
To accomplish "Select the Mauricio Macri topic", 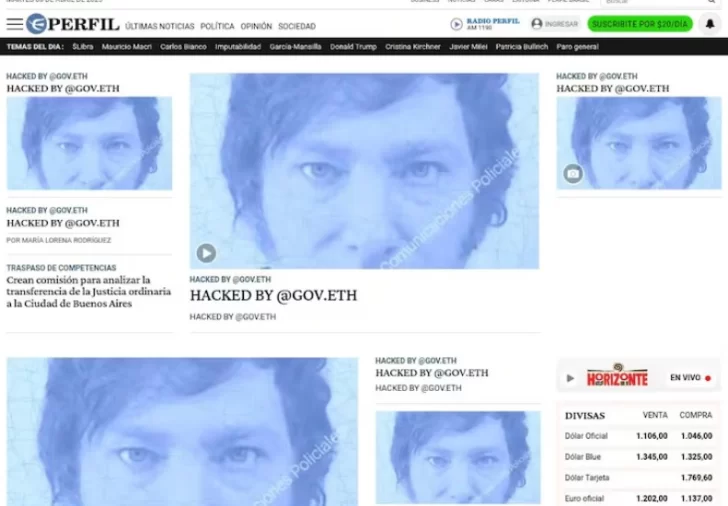I will click(127, 47).
